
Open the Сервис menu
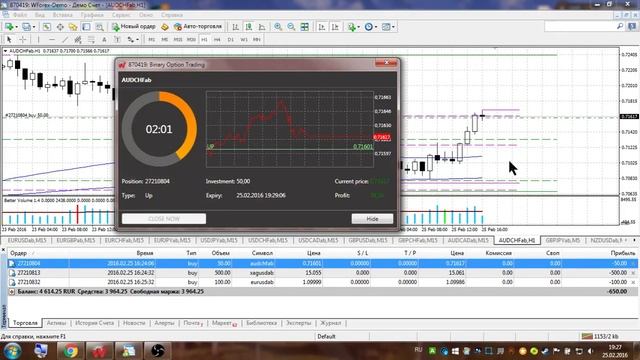pyautogui.click(x=121, y=15)
